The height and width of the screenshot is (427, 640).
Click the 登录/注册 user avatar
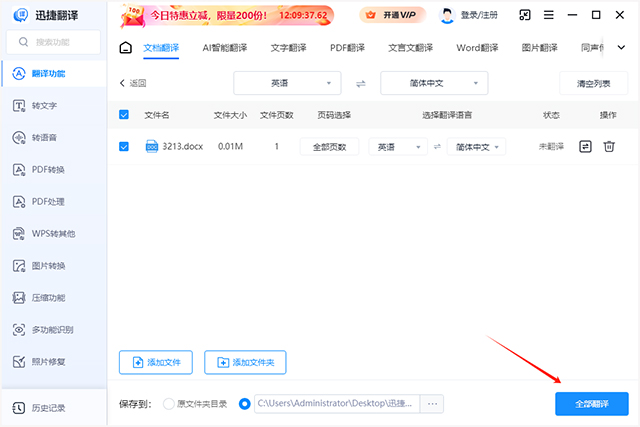tap(447, 16)
